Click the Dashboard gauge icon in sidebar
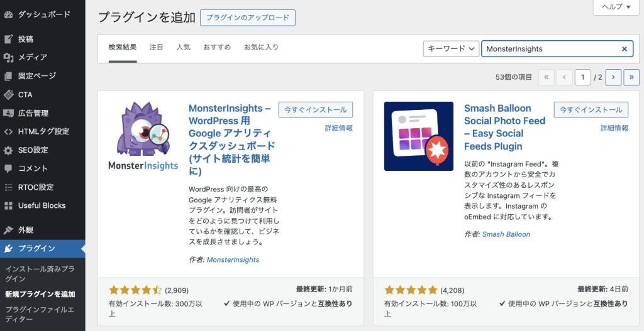Image resolution: width=644 pixels, height=331 pixels. tap(8, 14)
